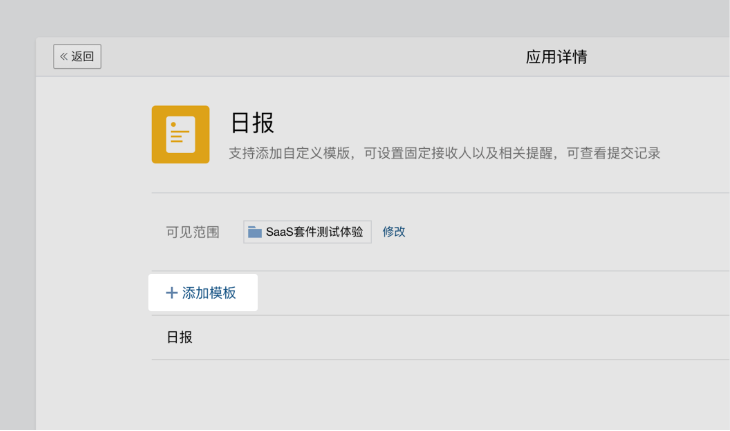Go back with the 返回 button
Image resolution: width=730 pixels, height=431 pixels.
[77, 56]
